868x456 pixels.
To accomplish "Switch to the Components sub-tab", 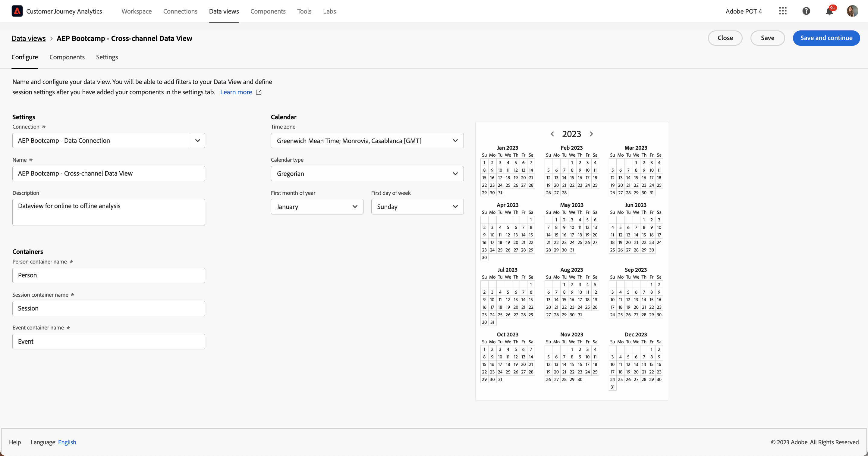I will pyautogui.click(x=67, y=57).
